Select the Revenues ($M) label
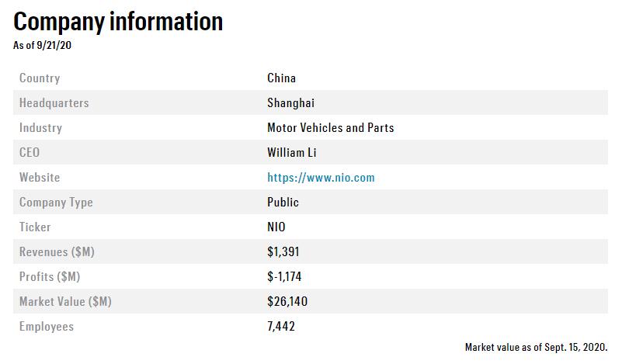622x364 pixels. click(57, 252)
